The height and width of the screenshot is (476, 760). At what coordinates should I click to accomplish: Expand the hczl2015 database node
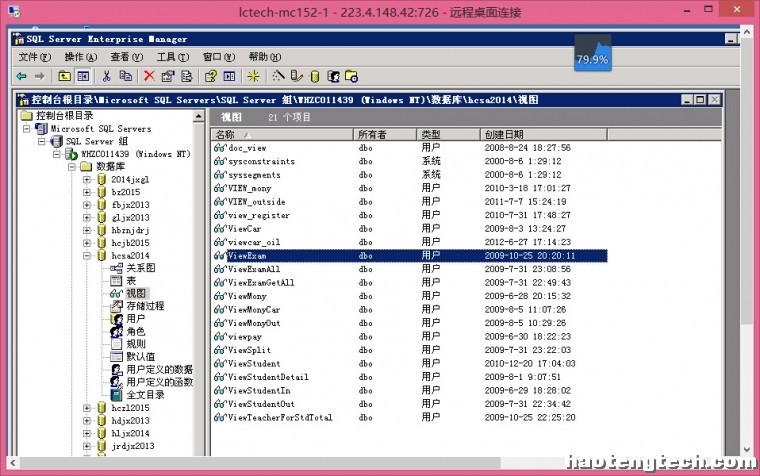point(87,408)
